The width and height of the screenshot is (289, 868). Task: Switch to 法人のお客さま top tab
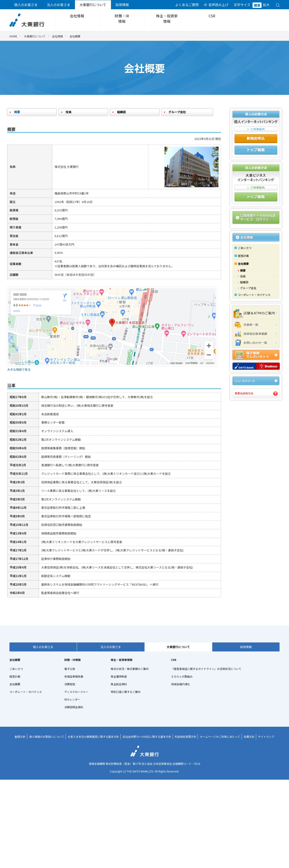tap(59, 5)
